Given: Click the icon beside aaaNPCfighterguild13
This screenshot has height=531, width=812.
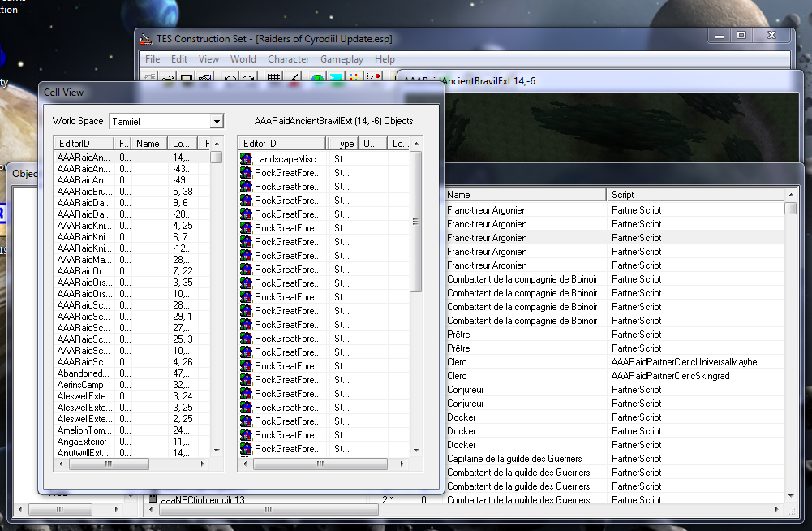Looking at the screenshot, I should 153,499.
